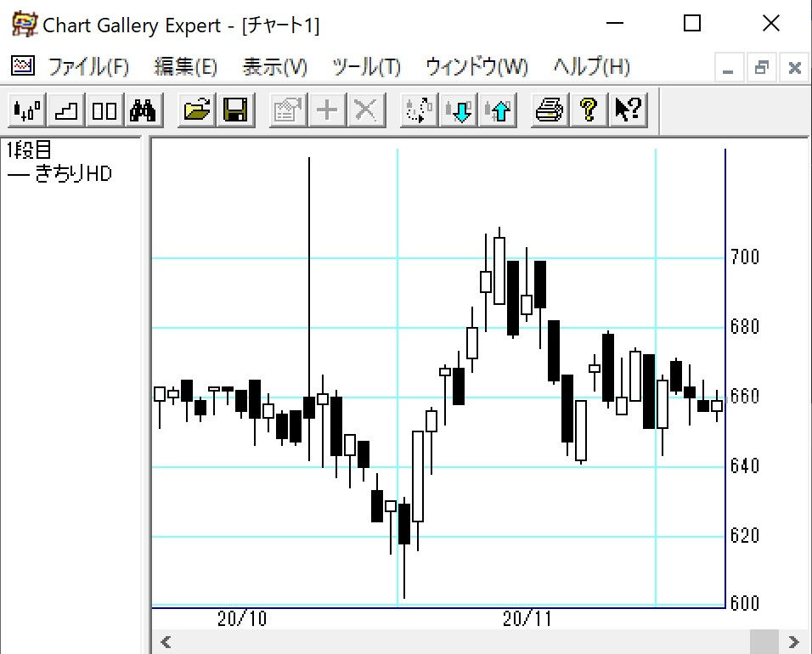Image resolution: width=812 pixels, height=654 pixels.
Task: Open a file with the folder icon
Action: coord(196,110)
